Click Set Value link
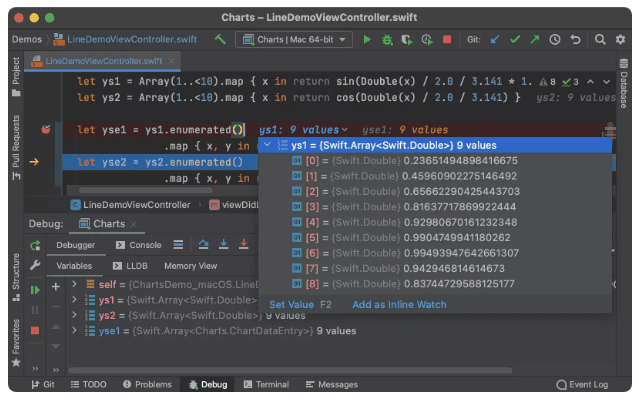639x402 pixels. (291, 305)
